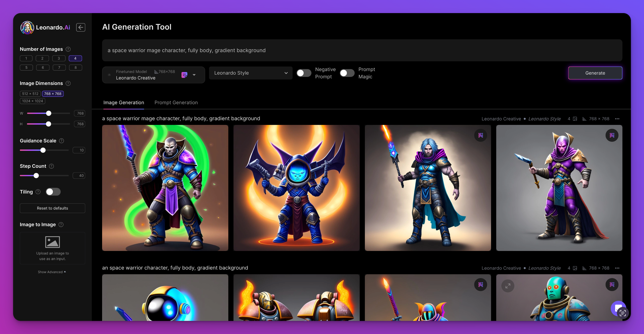Open the purple armored mage thumbnail
The width and height of the screenshot is (644, 334).
pyautogui.click(x=559, y=188)
